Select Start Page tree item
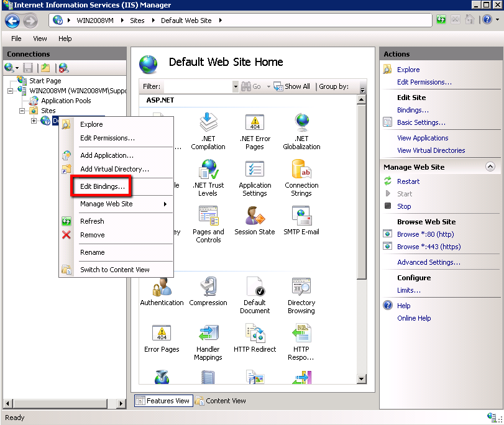 pos(45,81)
